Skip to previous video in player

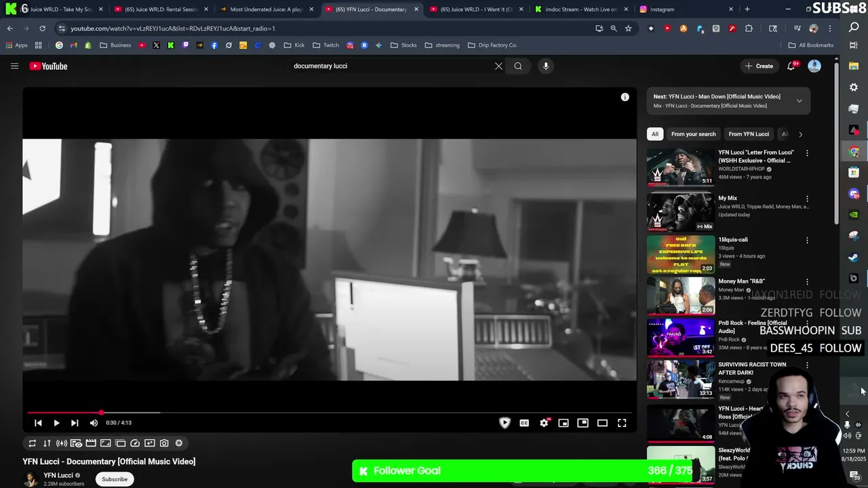click(38, 423)
